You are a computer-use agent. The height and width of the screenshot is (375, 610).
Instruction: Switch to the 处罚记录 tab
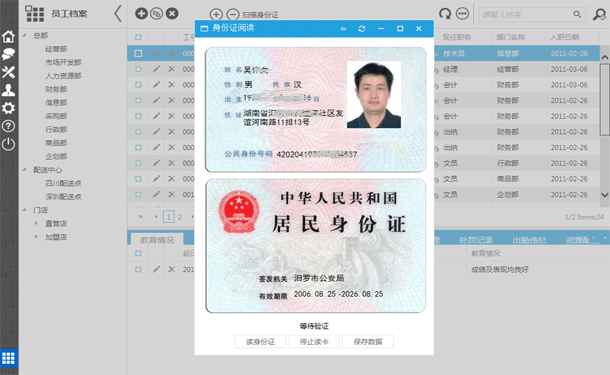tap(476, 240)
